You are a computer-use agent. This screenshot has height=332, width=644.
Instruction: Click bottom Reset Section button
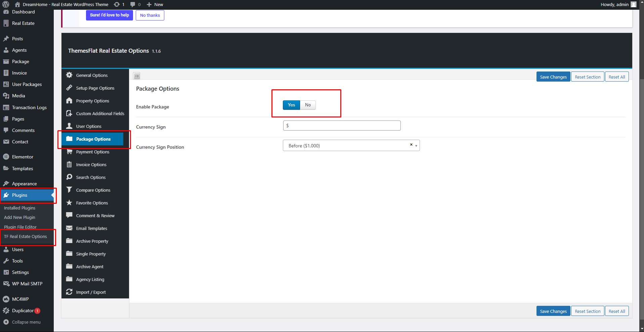[588, 311]
